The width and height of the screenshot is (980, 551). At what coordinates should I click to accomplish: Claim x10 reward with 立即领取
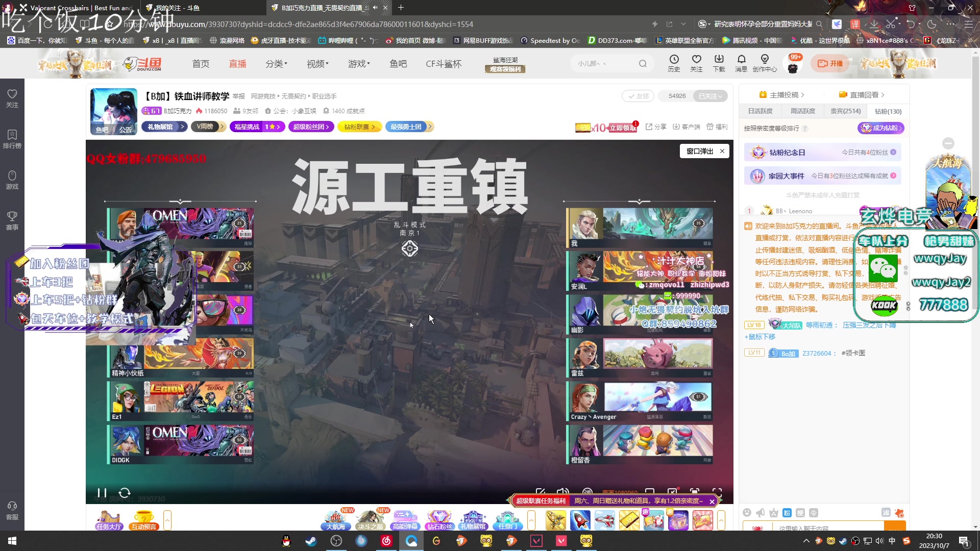622,128
